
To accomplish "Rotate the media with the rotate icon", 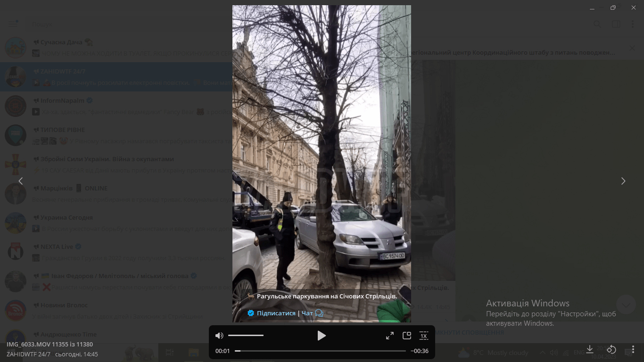I will 611,349.
